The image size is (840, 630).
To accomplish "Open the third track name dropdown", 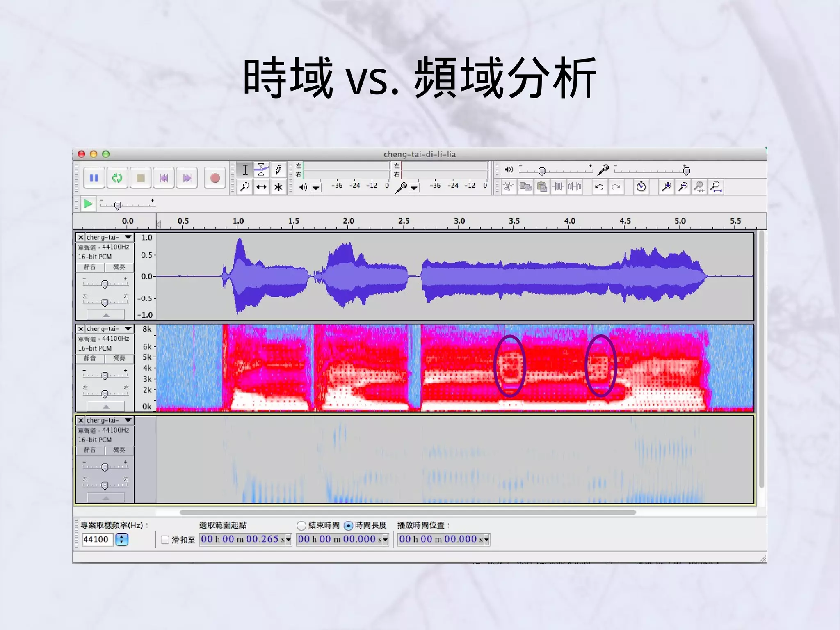I will [x=128, y=420].
